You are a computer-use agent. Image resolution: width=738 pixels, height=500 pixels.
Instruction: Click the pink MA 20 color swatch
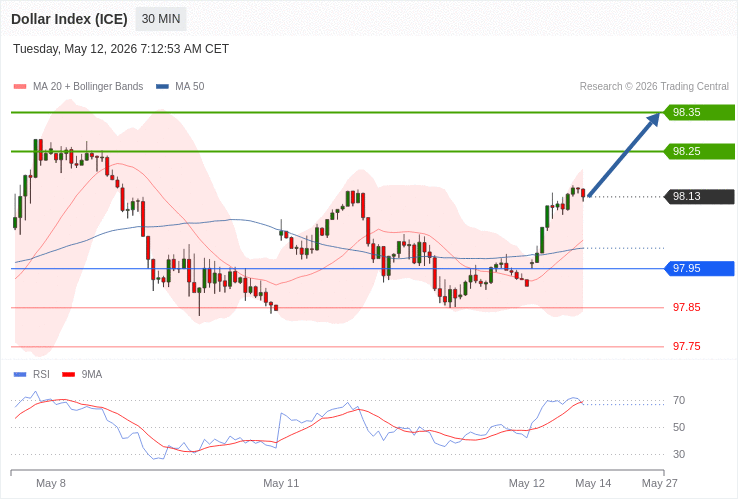pyautogui.click(x=20, y=87)
